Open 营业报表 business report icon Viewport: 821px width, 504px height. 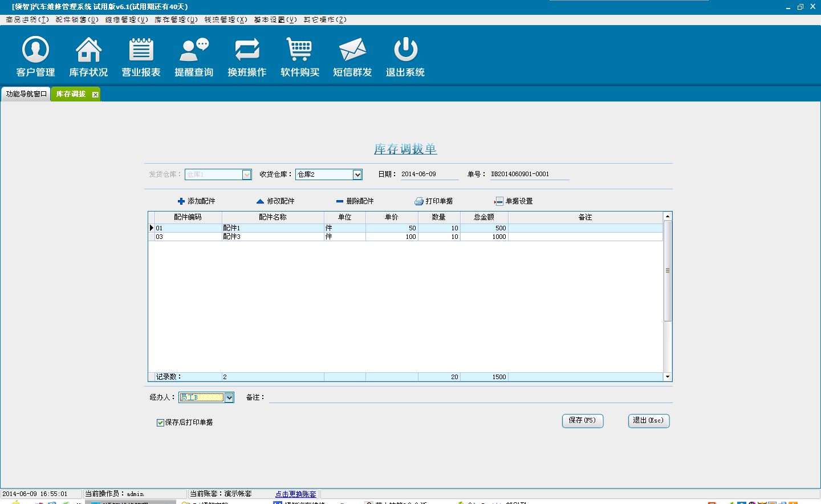point(141,50)
